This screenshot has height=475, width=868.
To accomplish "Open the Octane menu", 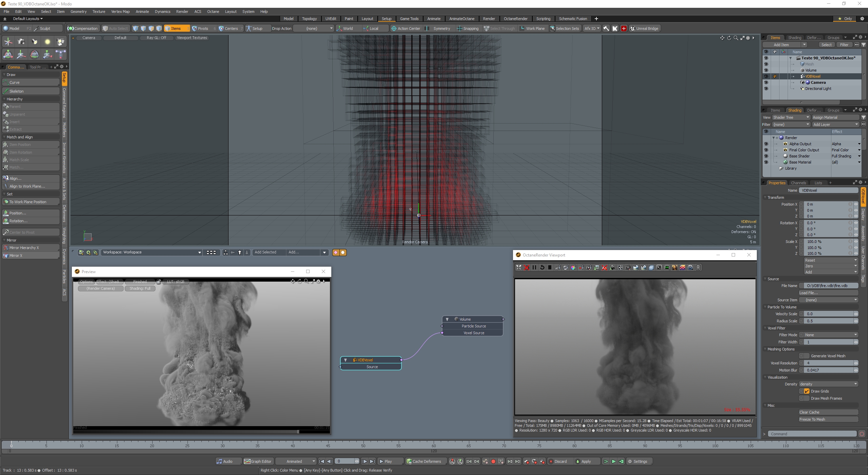I will point(213,12).
